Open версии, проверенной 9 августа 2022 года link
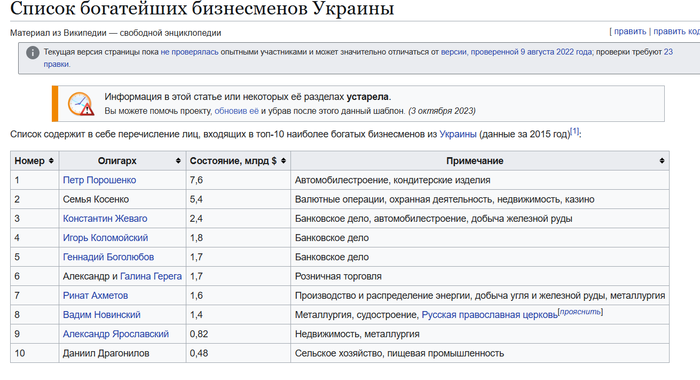This screenshot has width=700, height=380. [517, 52]
